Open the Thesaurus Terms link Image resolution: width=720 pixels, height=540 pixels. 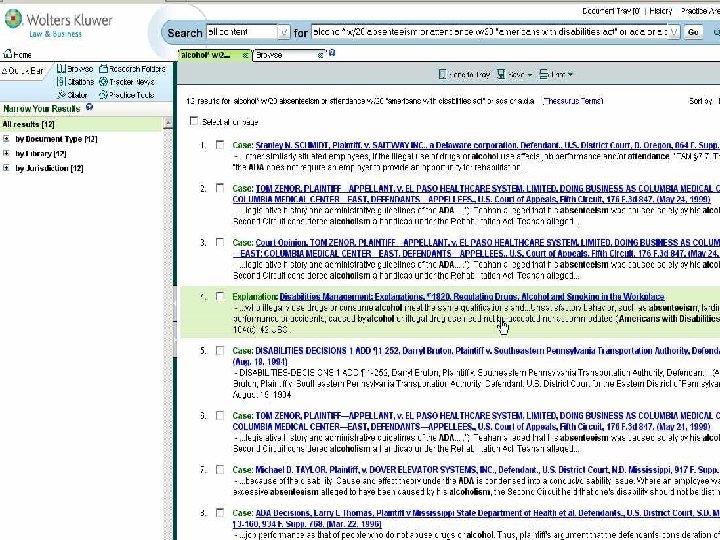573,101
